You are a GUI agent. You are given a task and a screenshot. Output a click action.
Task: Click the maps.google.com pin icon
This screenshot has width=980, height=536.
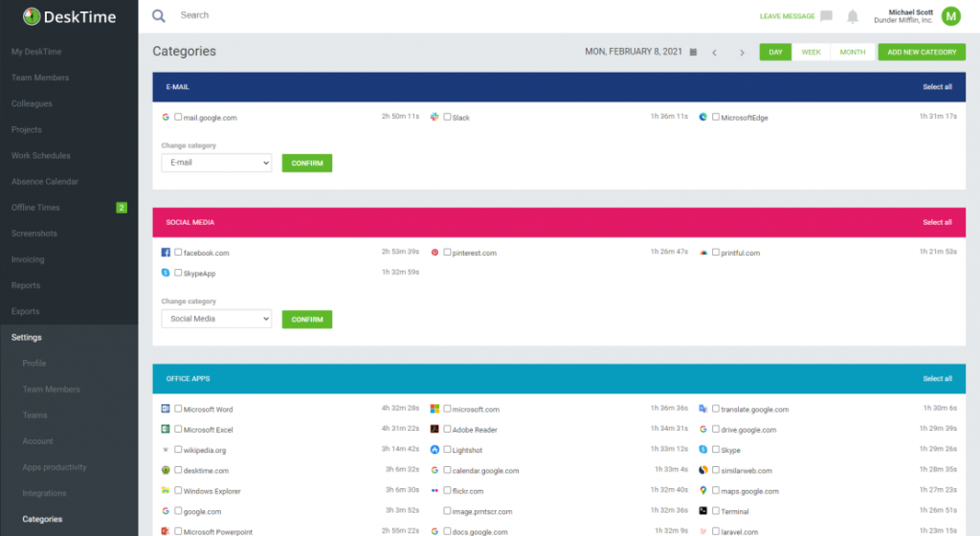point(703,490)
